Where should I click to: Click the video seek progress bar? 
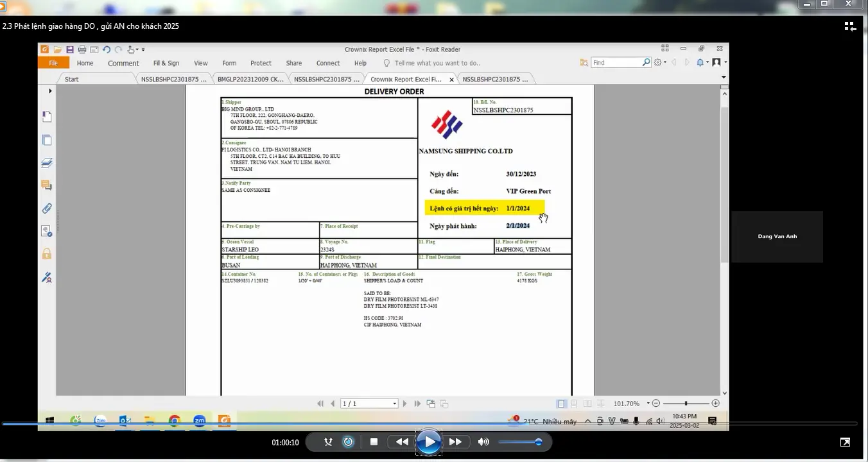[429, 424]
